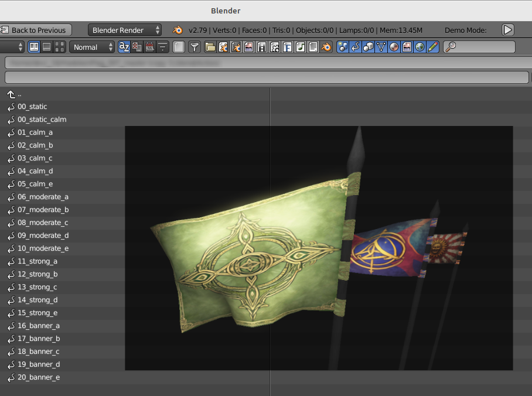Select short list display mode icon
This screenshot has width=532, height=396.
(34, 47)
